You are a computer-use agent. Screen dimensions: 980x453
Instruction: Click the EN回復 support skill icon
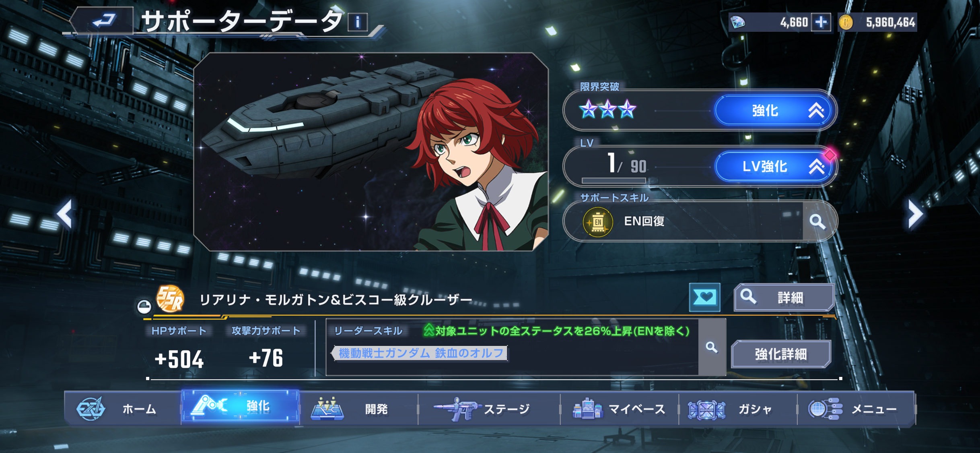tap(598, 222)
